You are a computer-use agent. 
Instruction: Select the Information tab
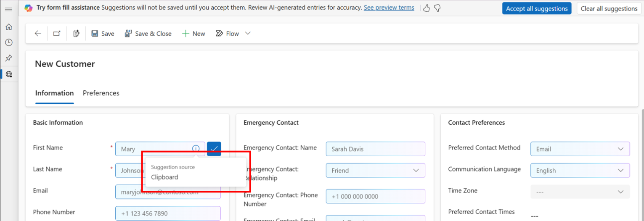click(x=54, y=93)
